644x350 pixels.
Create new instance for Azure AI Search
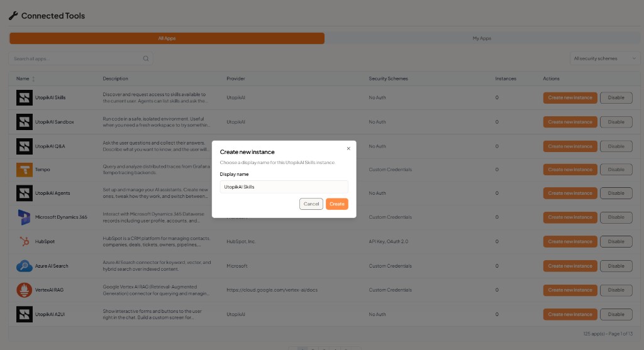coord(570,266)
